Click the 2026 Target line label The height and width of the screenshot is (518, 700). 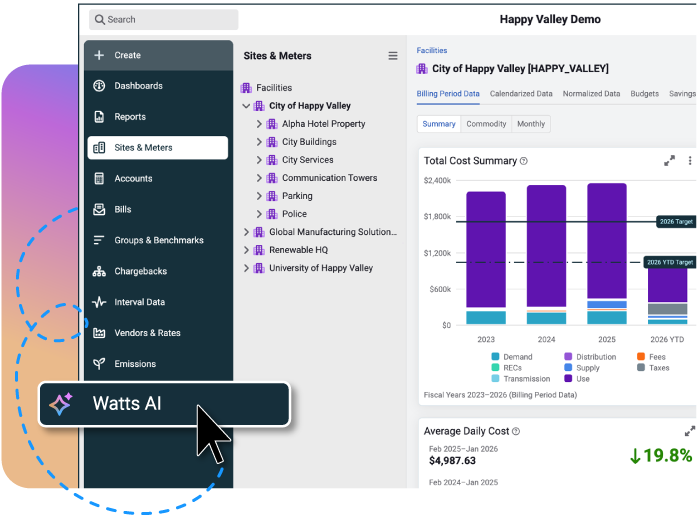pyautogui.click(x=676, y=221)
